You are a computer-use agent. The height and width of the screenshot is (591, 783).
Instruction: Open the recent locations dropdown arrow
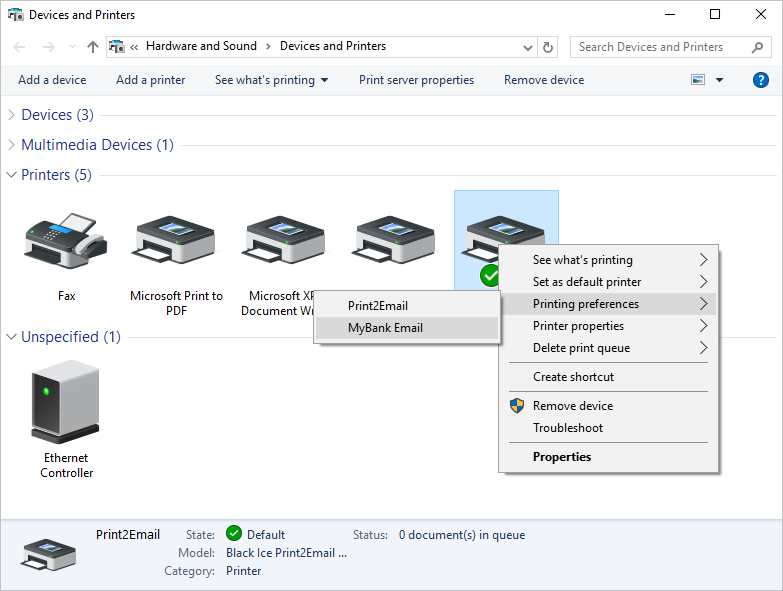click(72, 47)
